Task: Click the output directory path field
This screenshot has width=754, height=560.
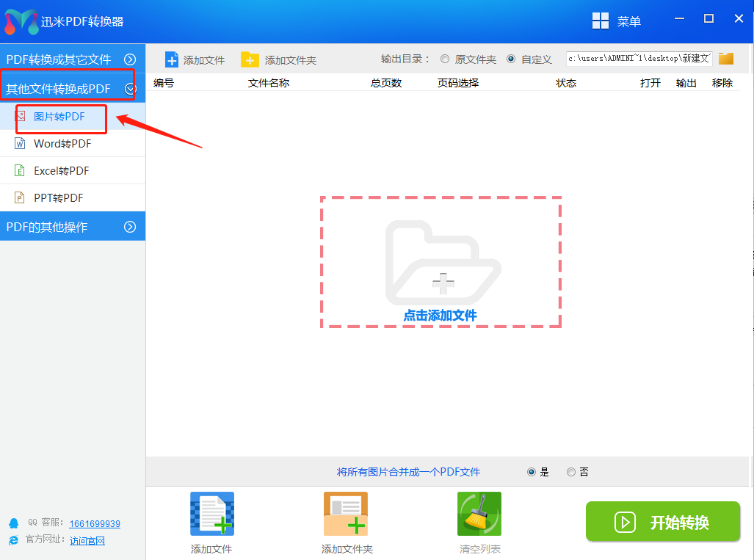Action: point(639,59)
